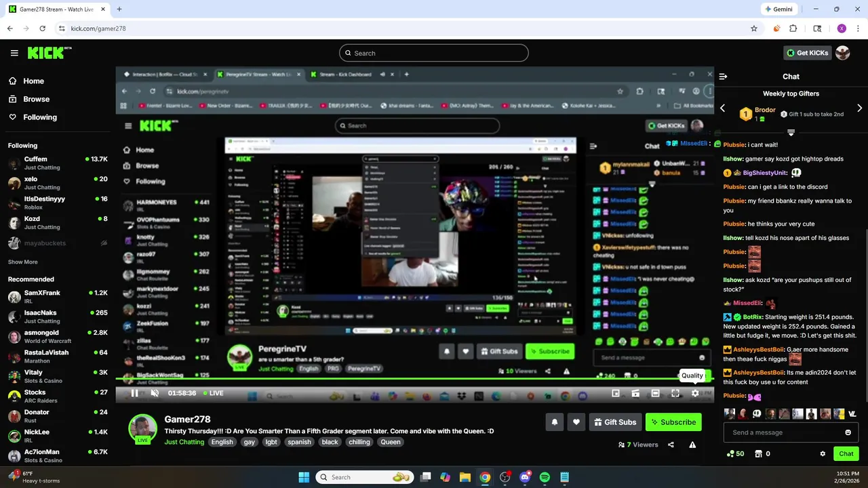Screen dimensions: 868x488
Task: Open the Kozd channel in the Following list
Action: click(58, 223)
